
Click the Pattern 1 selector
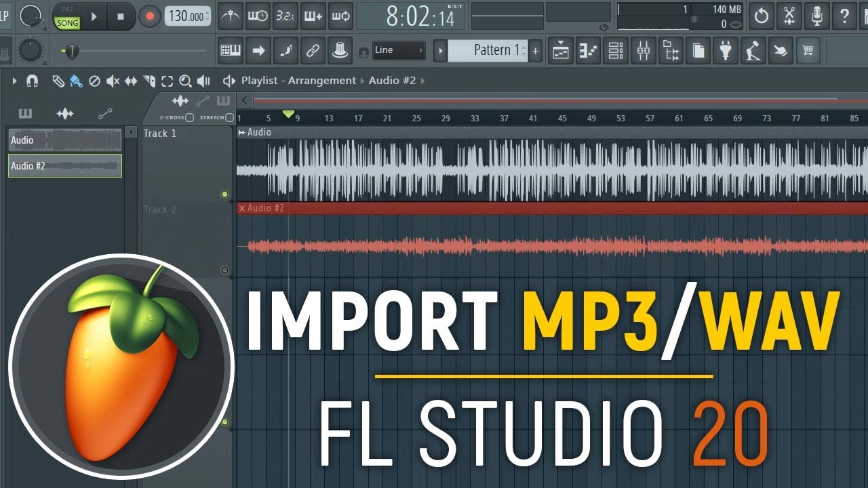pyautogui.click(x=488, y=50)
